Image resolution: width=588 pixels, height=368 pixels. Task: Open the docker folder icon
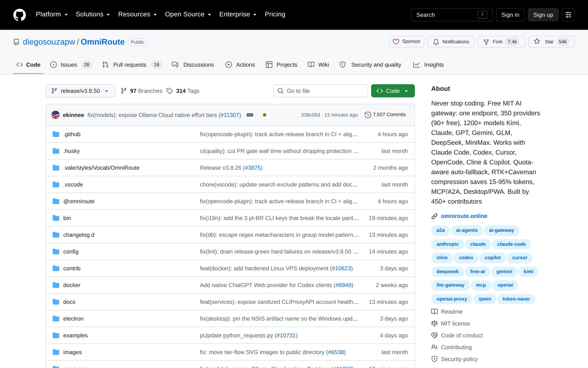56,285
